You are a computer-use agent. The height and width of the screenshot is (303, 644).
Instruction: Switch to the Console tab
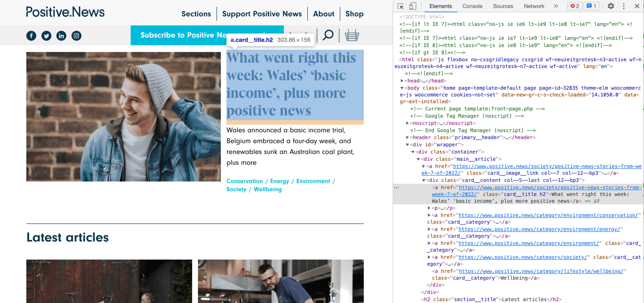(472, 6)
